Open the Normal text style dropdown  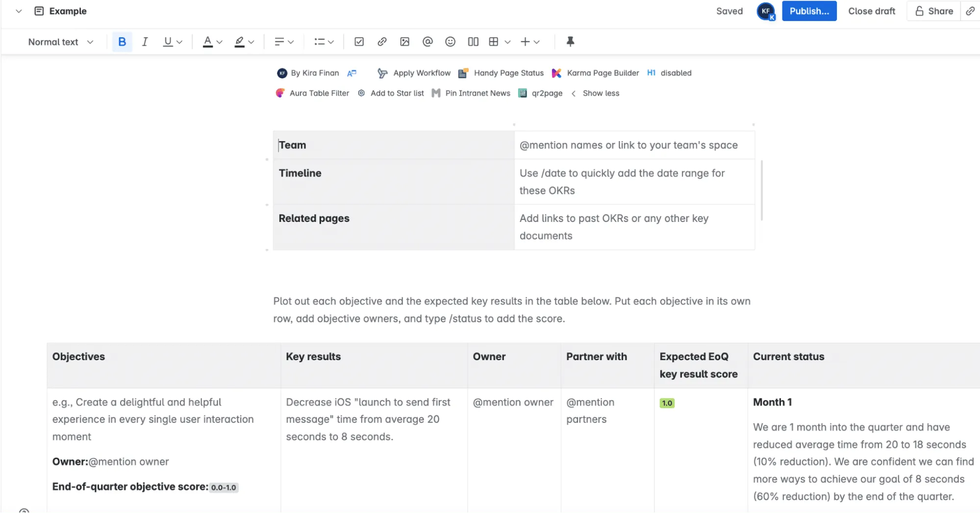pos(60,42)
